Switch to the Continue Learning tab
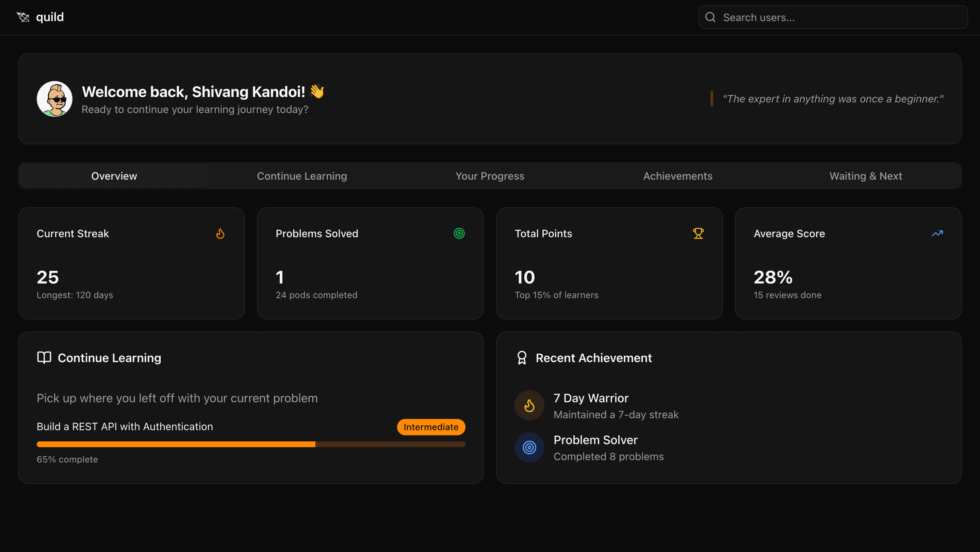This screenshot has width=980, height=552. (x=302, y=176)
